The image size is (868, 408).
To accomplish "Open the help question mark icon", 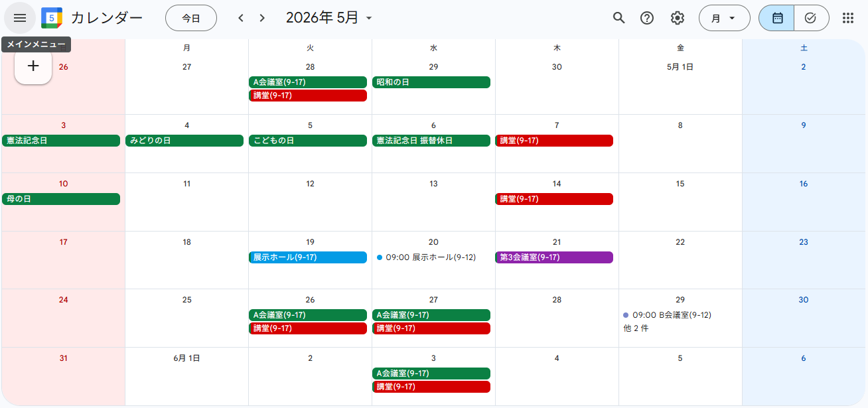I will [x=647, y=18].
